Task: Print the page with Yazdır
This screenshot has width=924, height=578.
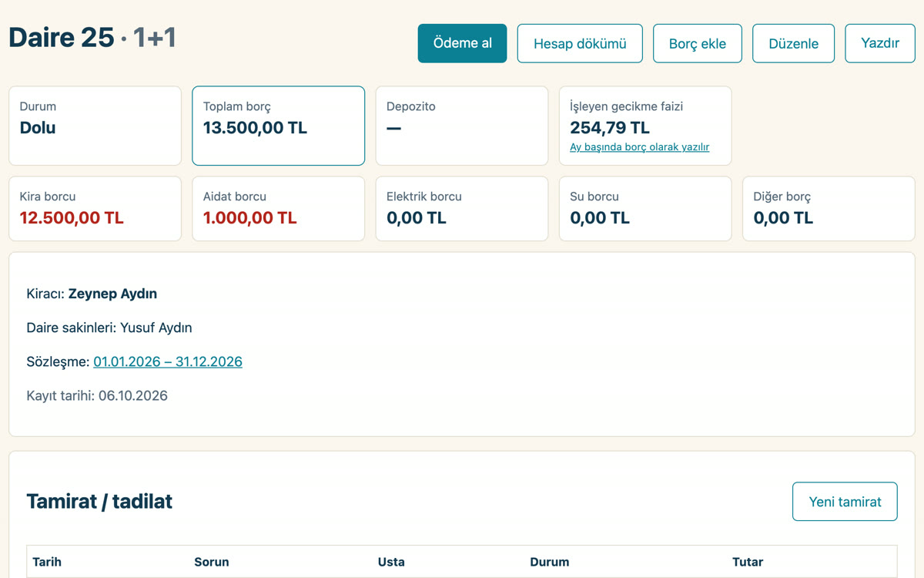Action: pos(880,43)
